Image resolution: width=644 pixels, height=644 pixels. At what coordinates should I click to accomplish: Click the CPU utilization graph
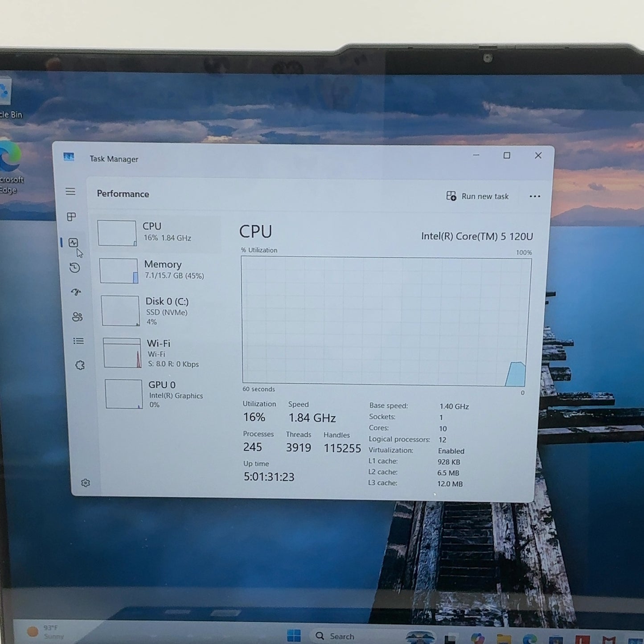coord(386,321)
